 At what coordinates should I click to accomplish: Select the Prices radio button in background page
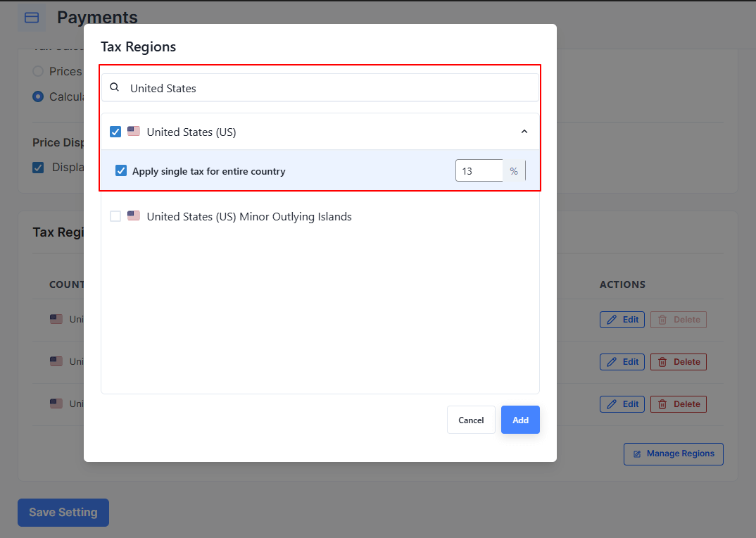(38, 71)
